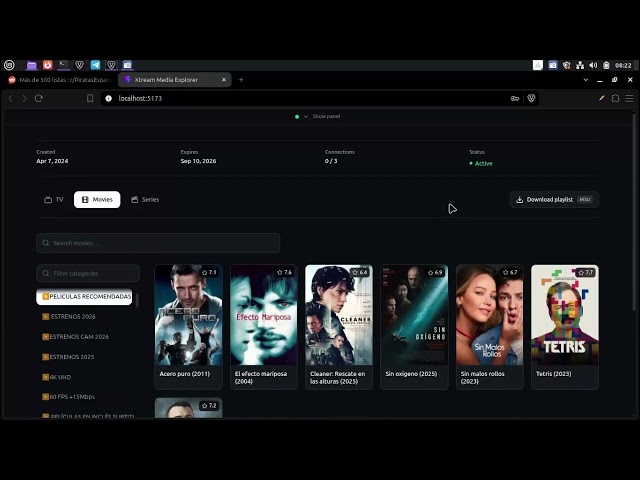Click the Active status indicator
Image resolution: width=640 pixels, height=480 pixels.
[x=481, y=163]
